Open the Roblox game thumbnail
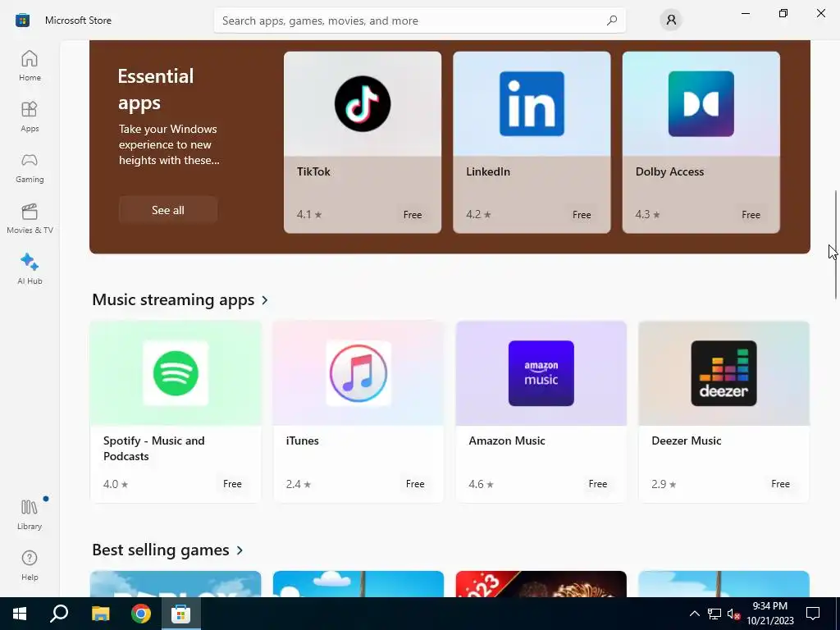This screenshot has width=840, height=630. [176, 584]
